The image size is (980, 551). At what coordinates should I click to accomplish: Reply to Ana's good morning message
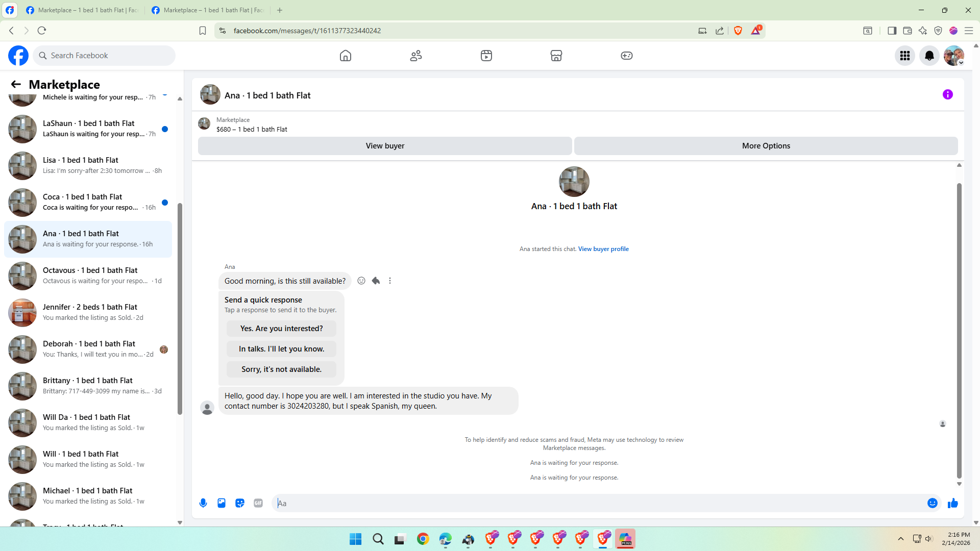[376, 281]
